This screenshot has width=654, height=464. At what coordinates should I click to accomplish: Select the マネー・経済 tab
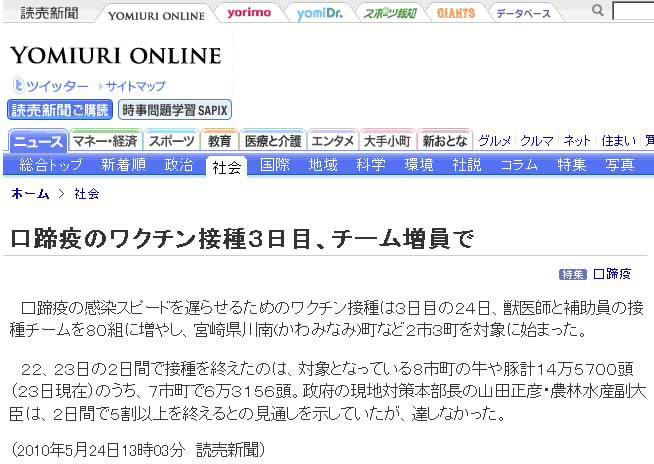tap(106, 141)
